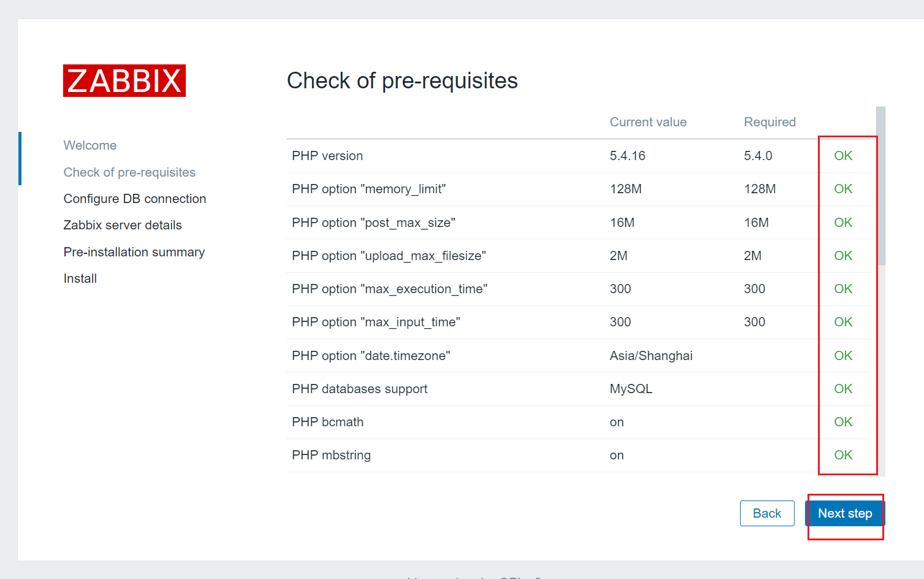Select the Welcome step in sidebar
The width and height of the screenshot is (924, 579).
90,145
